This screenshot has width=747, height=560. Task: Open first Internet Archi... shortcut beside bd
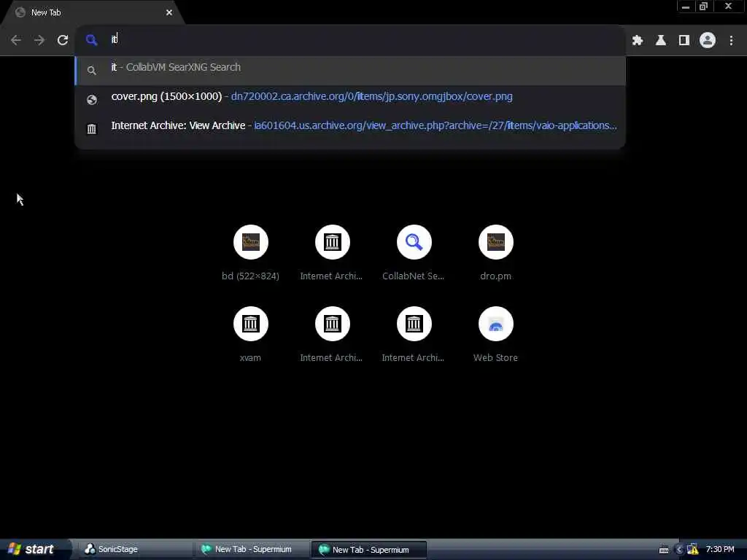pos(332,253)
